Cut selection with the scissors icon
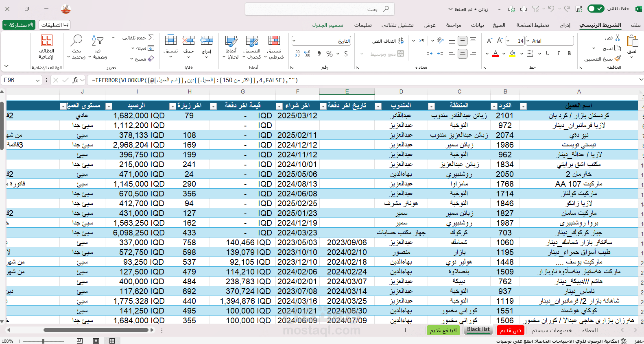The width and height of the screenshot is (644, 344). tap(618, 38)
